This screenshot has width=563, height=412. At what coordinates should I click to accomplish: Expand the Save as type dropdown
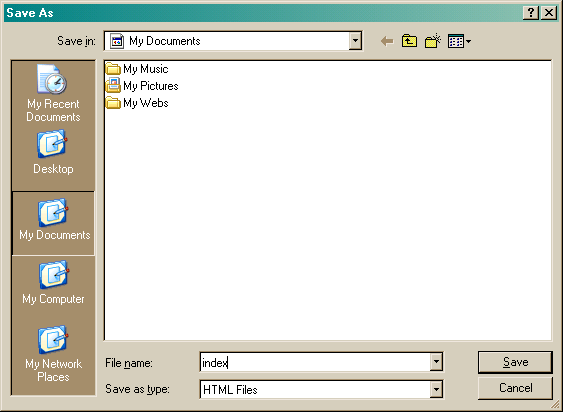(436, 389)
